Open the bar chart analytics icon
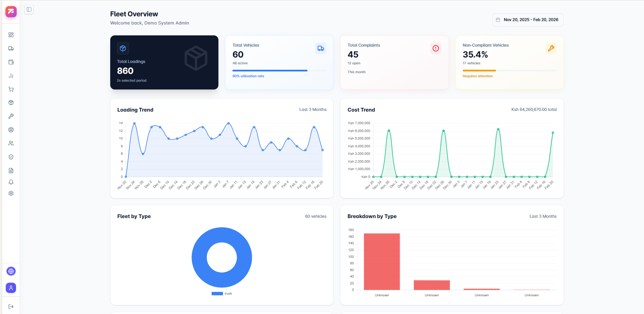 point(11,76)
